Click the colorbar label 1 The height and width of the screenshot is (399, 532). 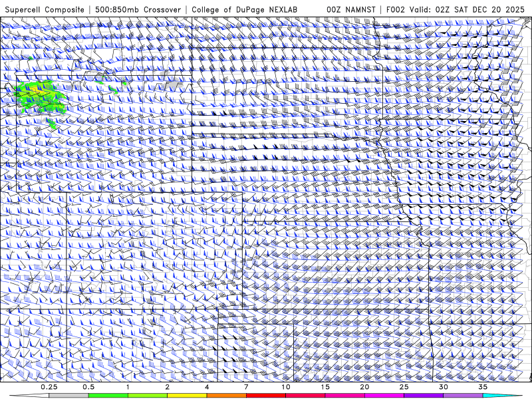[128, 387]
